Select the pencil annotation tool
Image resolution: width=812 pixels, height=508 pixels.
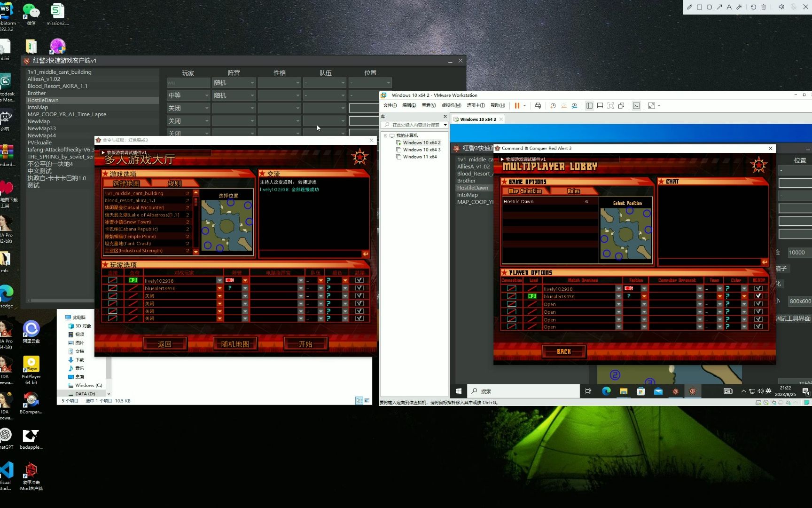pos(689,7)
